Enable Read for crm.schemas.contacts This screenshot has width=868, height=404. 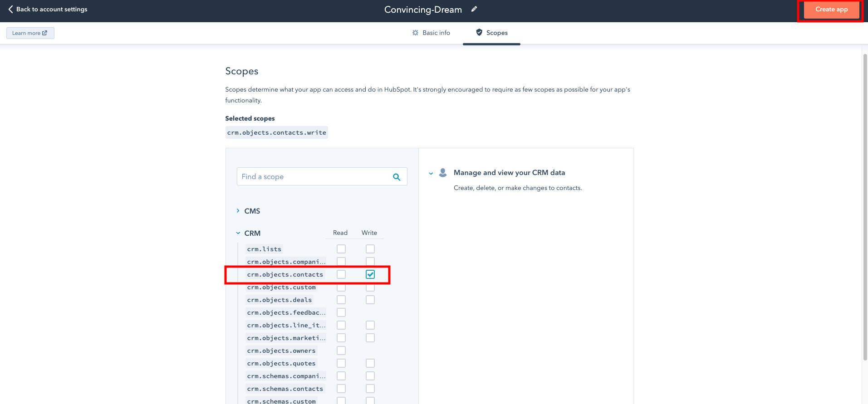click(x=341, y=389)
